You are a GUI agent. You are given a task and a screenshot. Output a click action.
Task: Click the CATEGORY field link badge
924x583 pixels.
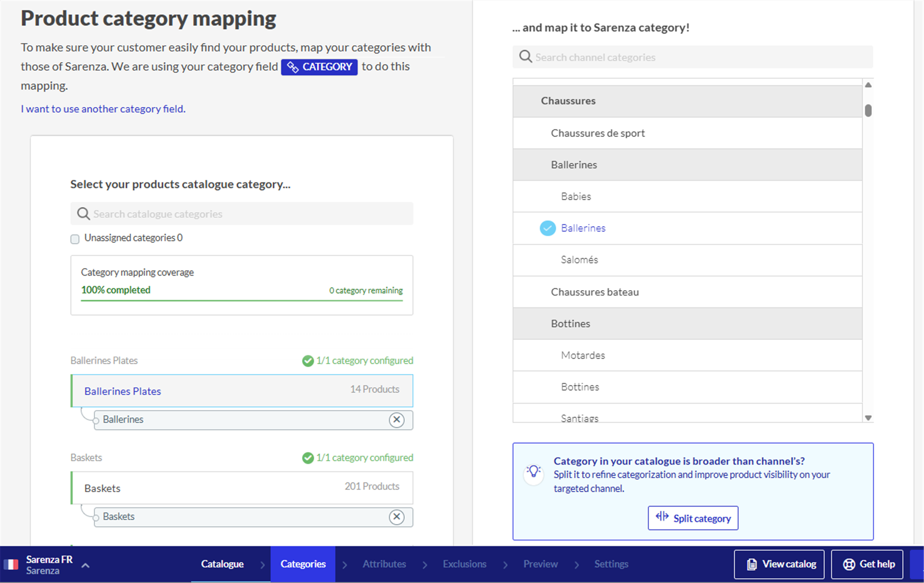[319, 67]
